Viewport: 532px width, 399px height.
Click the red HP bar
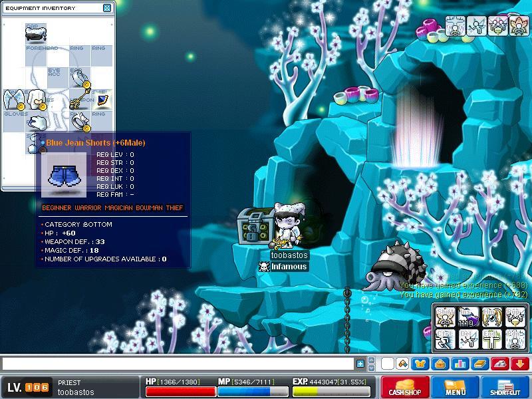[x=180, y=392]
